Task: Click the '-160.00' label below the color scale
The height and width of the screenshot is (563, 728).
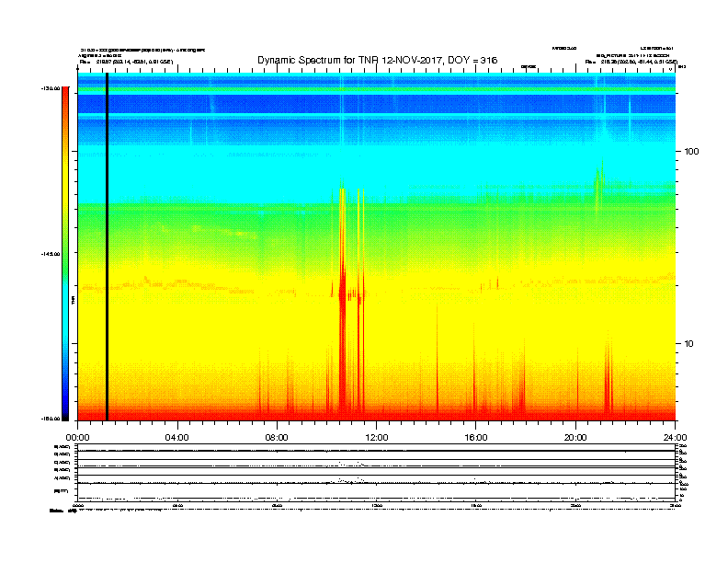Action: point(51,419)
